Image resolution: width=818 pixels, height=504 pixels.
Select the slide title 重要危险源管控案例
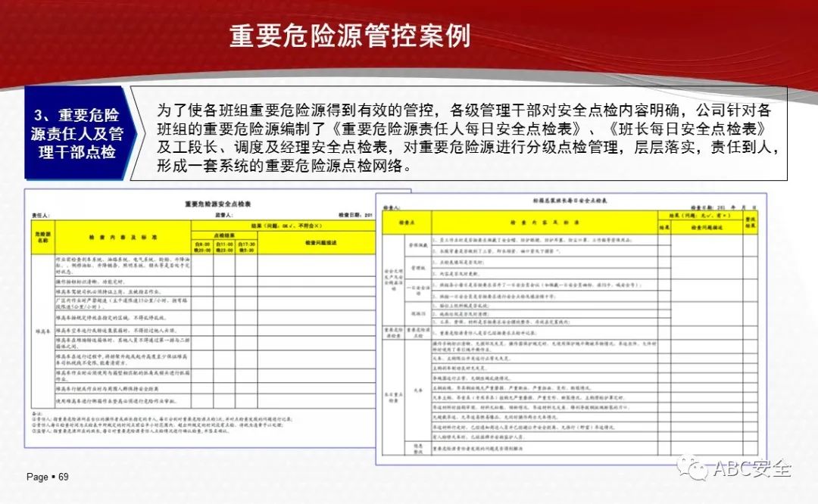[350, 36]
